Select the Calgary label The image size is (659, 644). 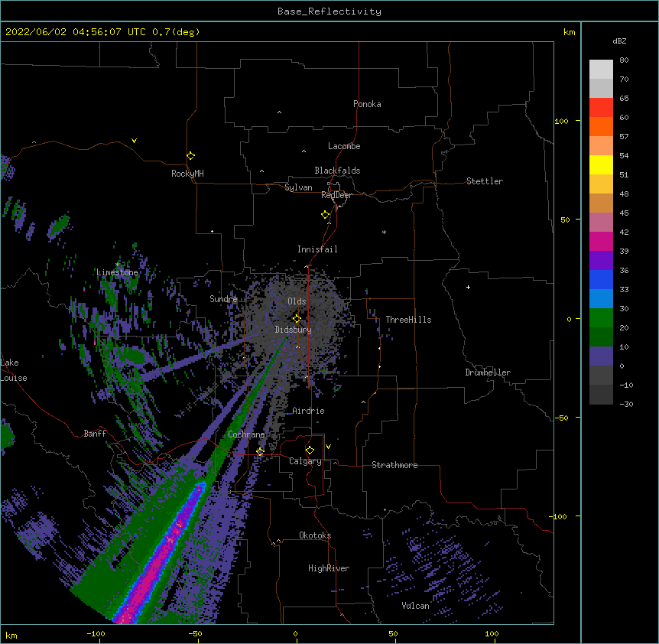pos(305,461)
